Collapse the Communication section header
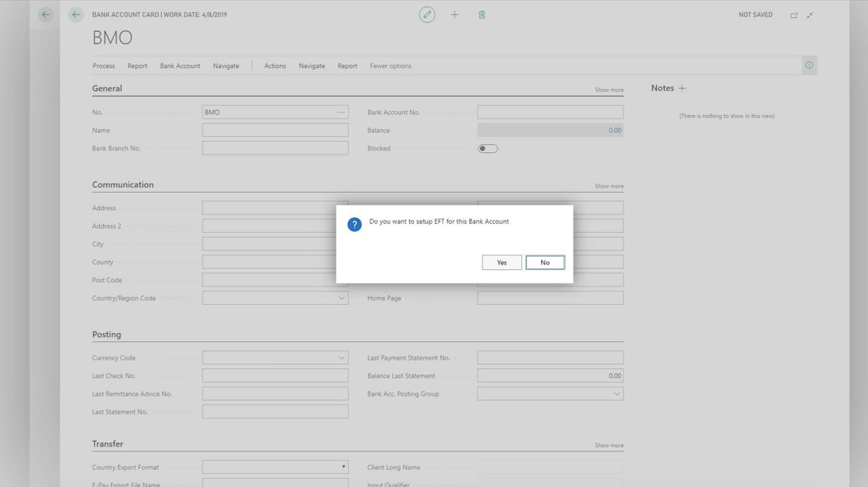This screenshot has height=487, width=868. pyautogui.click(x=123, y=185)
